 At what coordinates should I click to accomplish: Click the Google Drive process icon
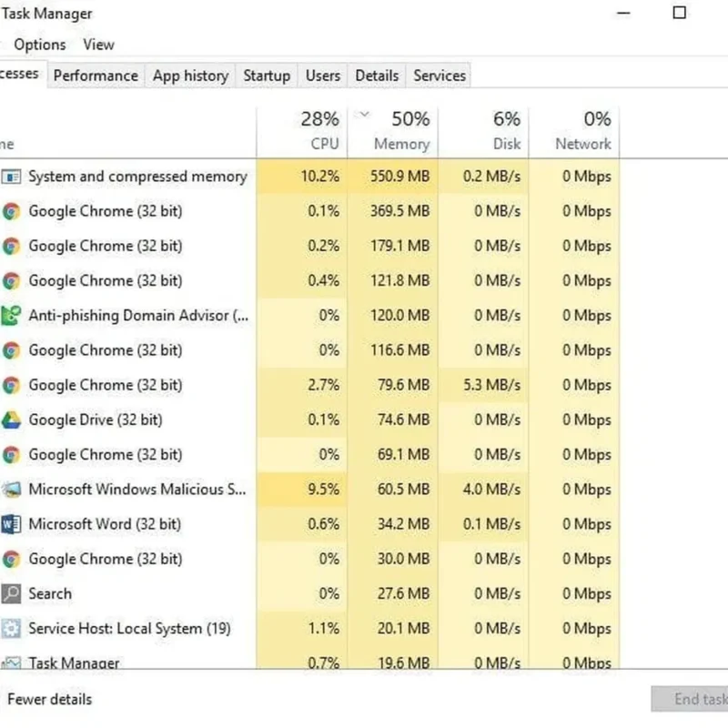tap(11, 420)
